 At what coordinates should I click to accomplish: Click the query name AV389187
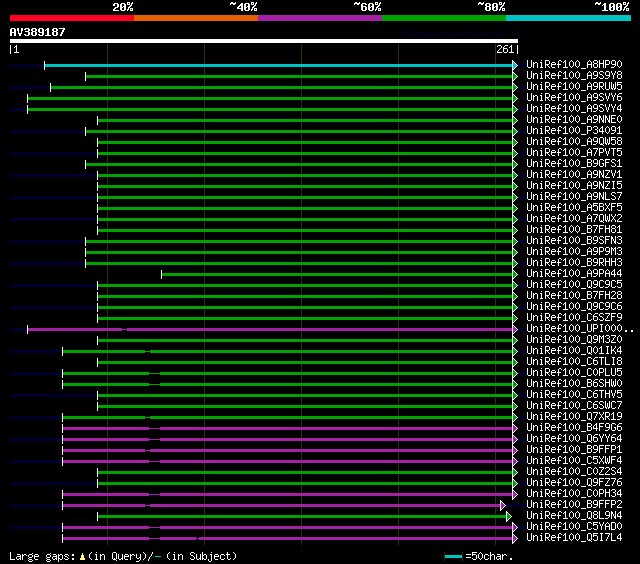(x=38, y=32)
